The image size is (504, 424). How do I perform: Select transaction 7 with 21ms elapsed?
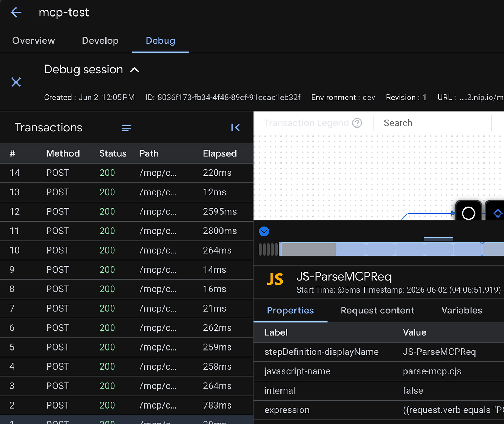point(126,309)
